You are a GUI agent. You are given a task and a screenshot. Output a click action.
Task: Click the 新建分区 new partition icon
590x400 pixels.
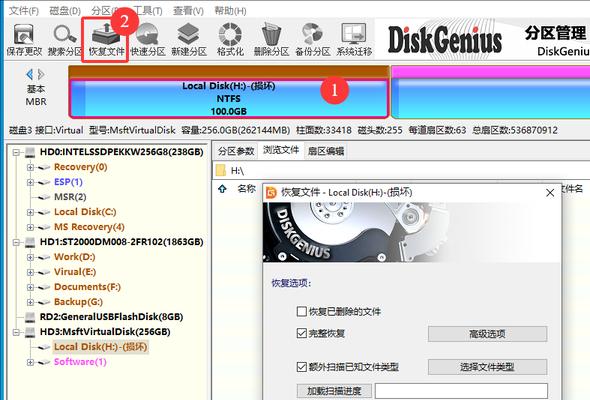189,40
